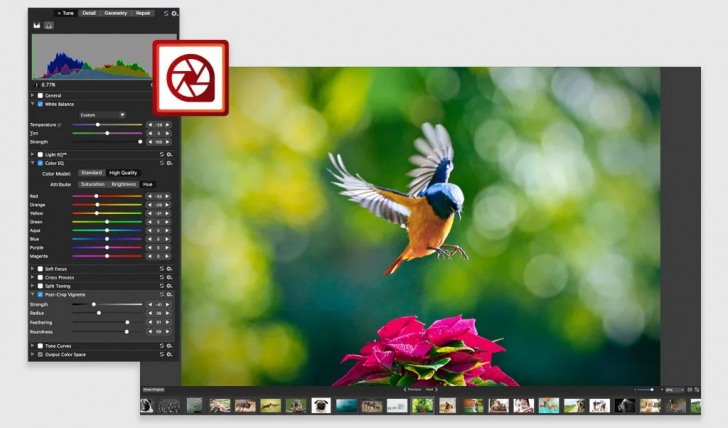The image size is (728, 428).
Task: Open Soft Focus settings gear
Action: pyautogui.click(x=169, y=269)
